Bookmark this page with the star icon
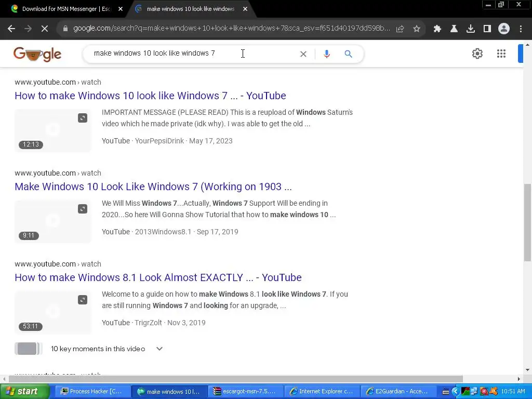The height and width of the screenshot is (399, 532). pos(417,29)
